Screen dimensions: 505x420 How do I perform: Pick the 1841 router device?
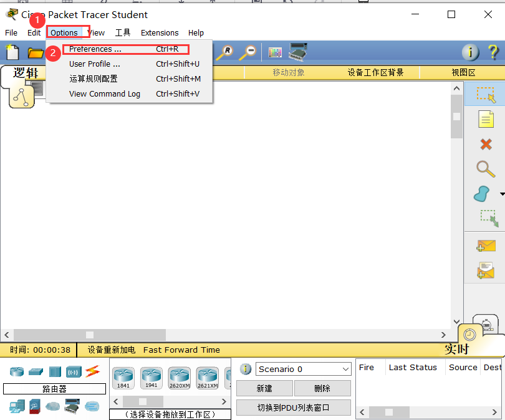pos(123,378)
